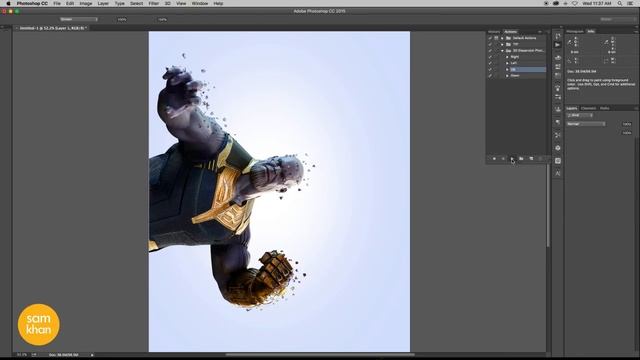Toggle the Default Actions set checkmark

490,38
